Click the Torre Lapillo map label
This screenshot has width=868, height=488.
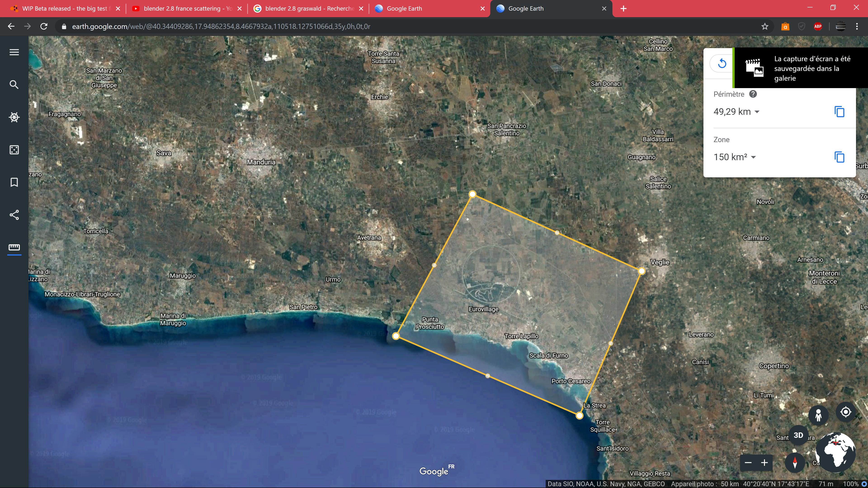click(x=521, y=336)
